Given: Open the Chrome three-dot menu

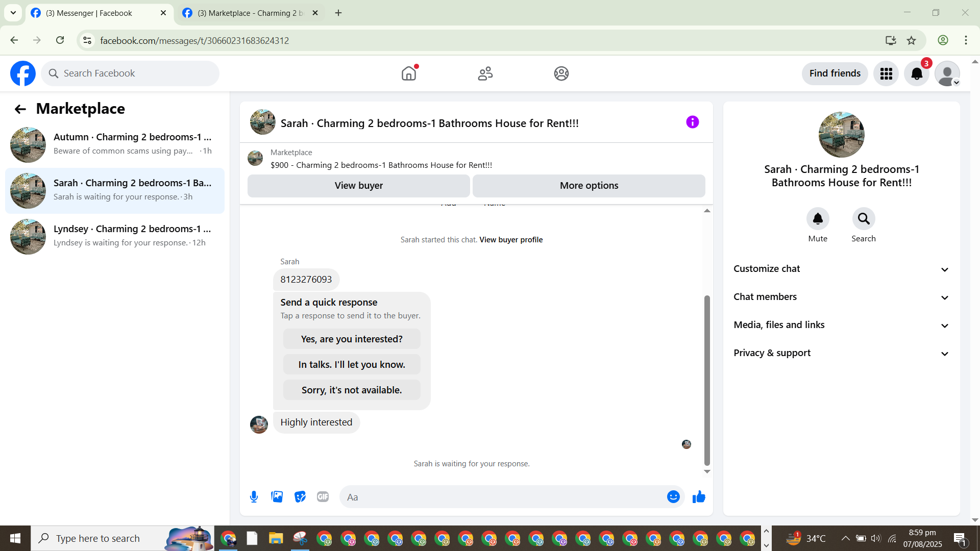Looking at the screenshot, I should coord(966,40).
